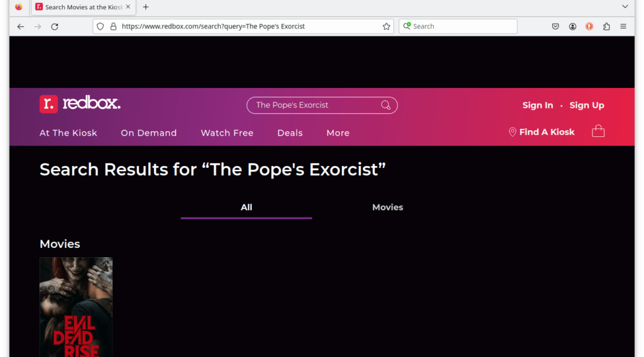Screen dimensions: 644x357
Task: Open the tracking protection shield icon
Action: 101,26
